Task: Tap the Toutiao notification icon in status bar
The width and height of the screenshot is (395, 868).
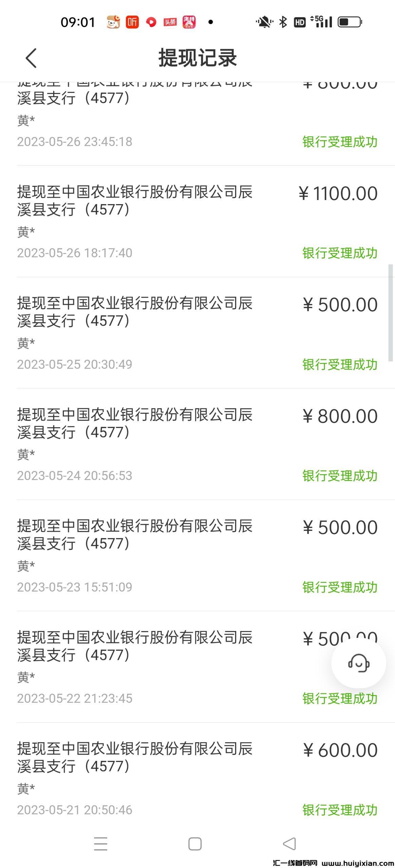Action: pyautogui.click(x=170, y=22)
